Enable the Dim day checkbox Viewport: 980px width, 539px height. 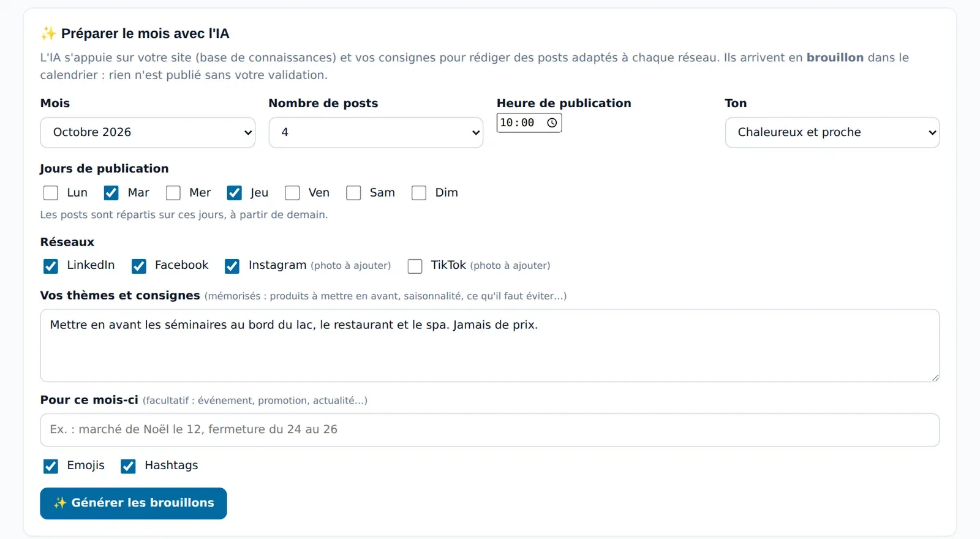[419, 193]
